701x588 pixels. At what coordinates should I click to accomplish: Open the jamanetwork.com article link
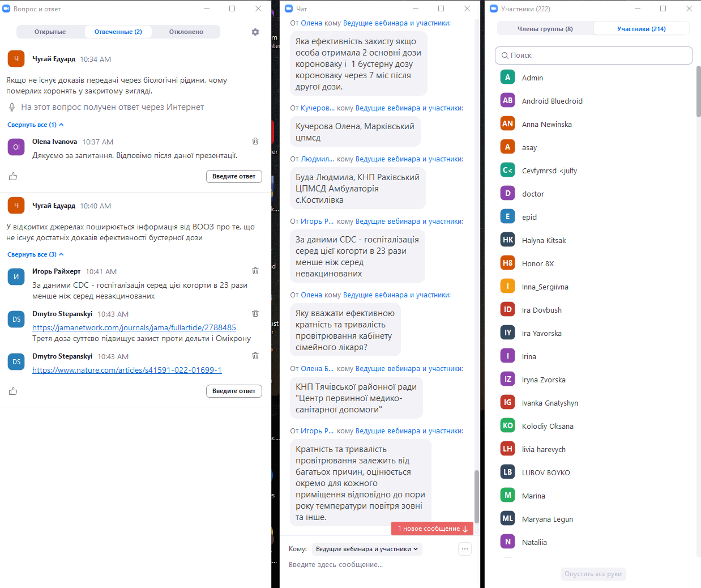coord(134,327)
